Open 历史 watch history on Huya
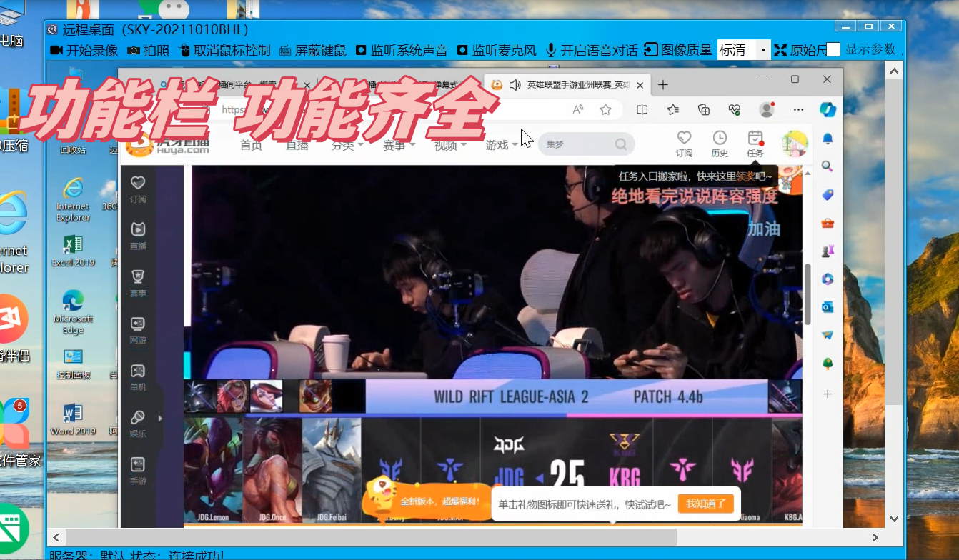Image resolution: width=959 pixels, height=560 pixels. coord(720,143)
